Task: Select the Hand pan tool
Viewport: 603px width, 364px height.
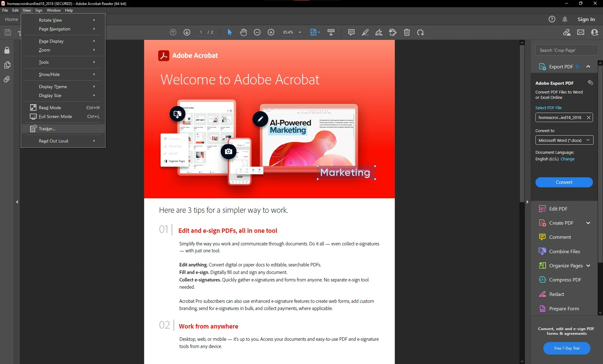Action: pos(243,32)
